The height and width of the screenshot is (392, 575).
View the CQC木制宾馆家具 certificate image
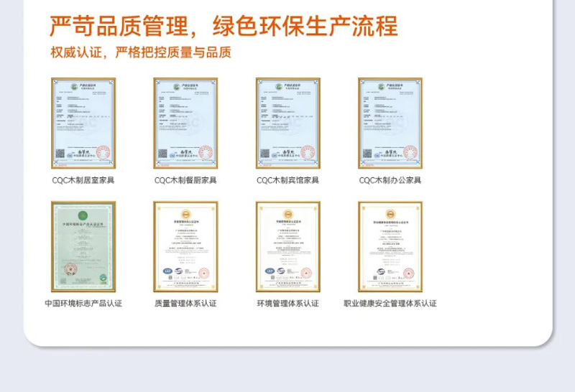(287, 123)
